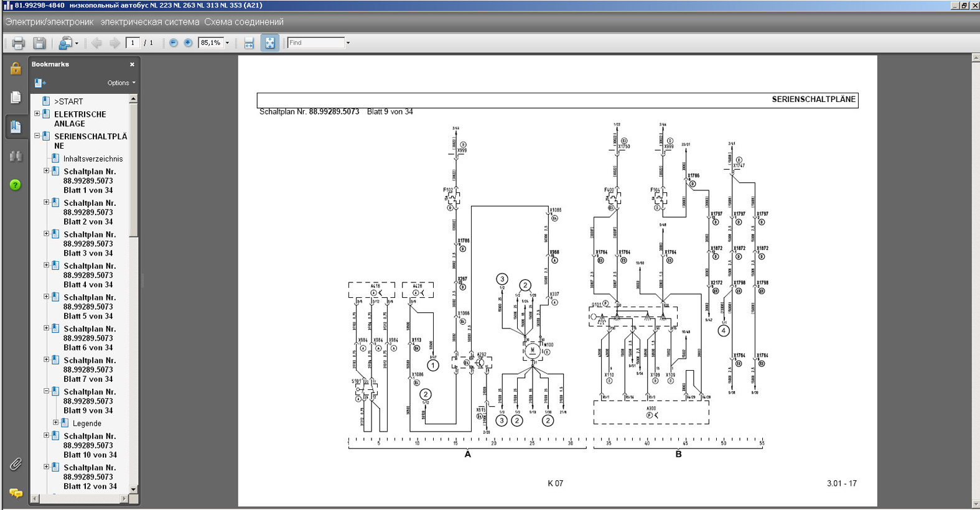The height and width of the screenshot is (510, 980).
Task: Open the Comments speech bubble panel
Action: (x=16, y=493)
